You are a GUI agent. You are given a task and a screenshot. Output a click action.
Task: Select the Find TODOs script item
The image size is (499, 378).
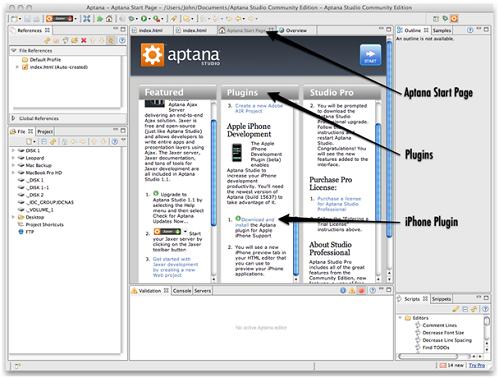436,347
